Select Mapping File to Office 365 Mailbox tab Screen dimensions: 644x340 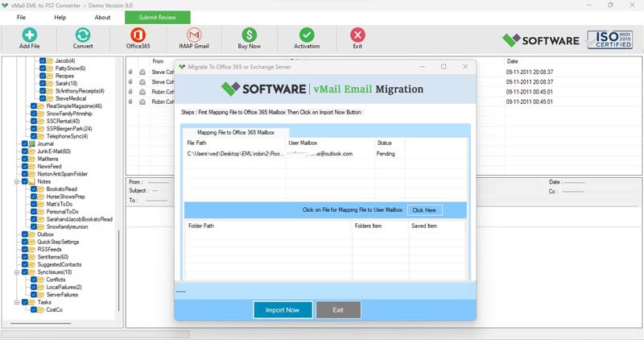click(236, 132)
